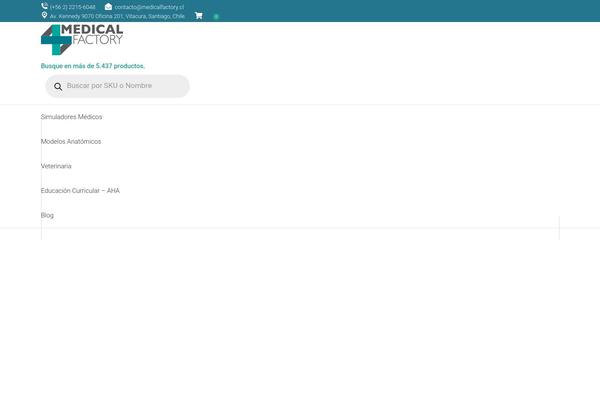
Task: Open Blog menu item
Action: tap(47, 215)
